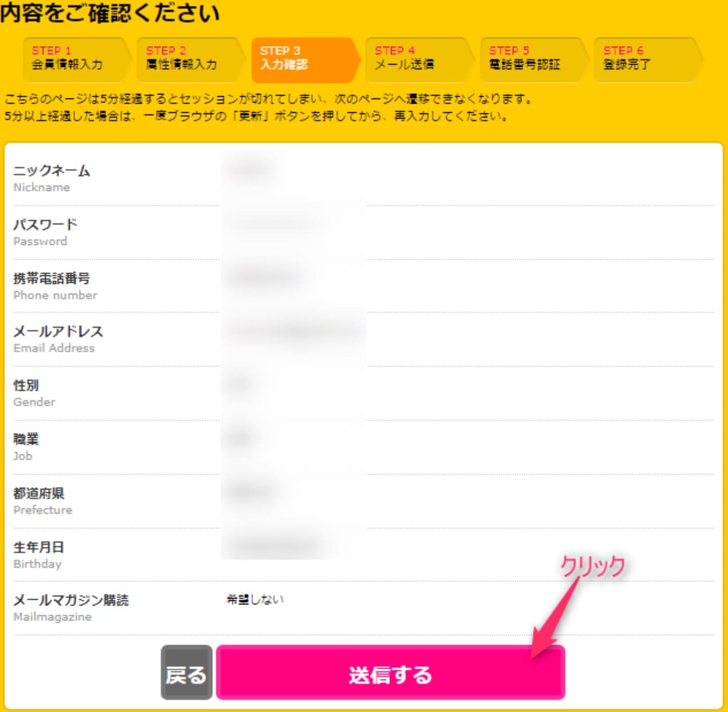Select STEP 6 登録完了 step tab
The height and width of the screenshot is (712, 728).
(648, 58)
